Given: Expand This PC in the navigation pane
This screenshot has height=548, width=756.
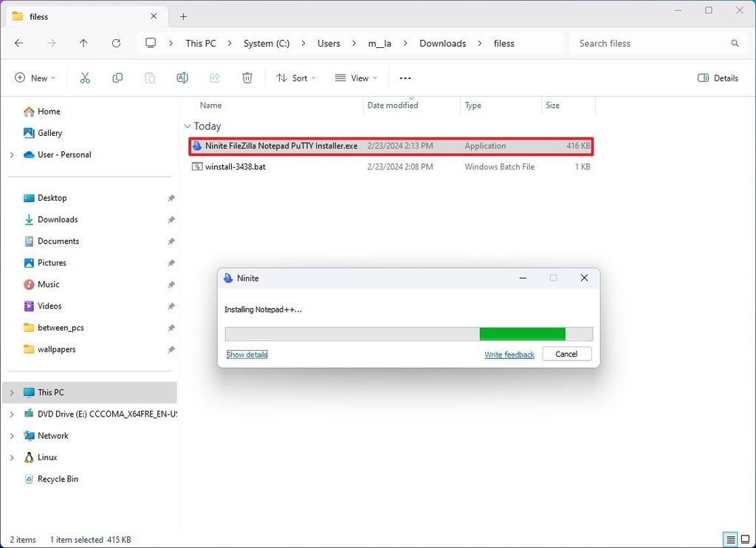Looking at the screenshot, I should point(11,392).
